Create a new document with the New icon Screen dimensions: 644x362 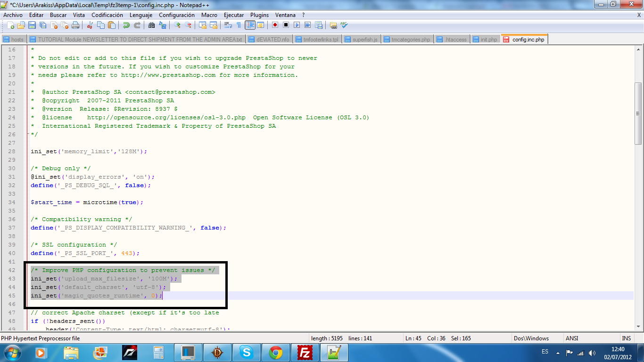click(x=10, y=25)
